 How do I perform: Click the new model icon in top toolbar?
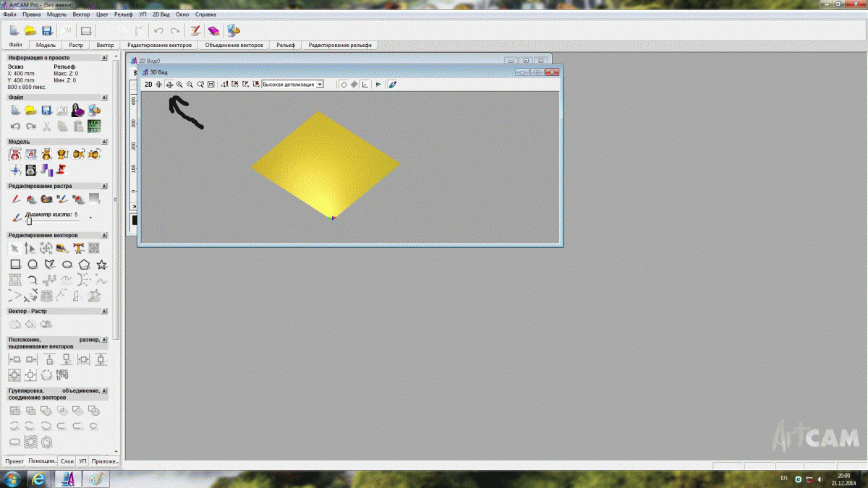coord(14,31)
